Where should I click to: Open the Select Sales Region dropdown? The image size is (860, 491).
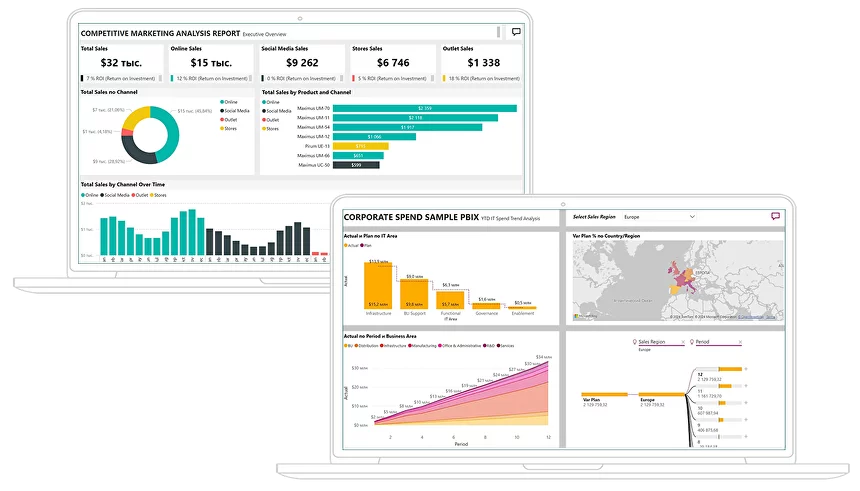point(659,216)
